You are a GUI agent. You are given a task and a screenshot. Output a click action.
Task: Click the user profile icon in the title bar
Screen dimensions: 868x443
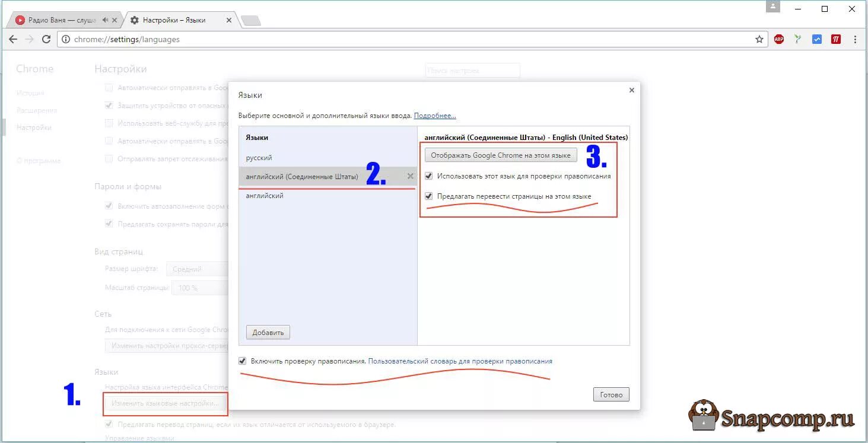(x=773, y=7)
